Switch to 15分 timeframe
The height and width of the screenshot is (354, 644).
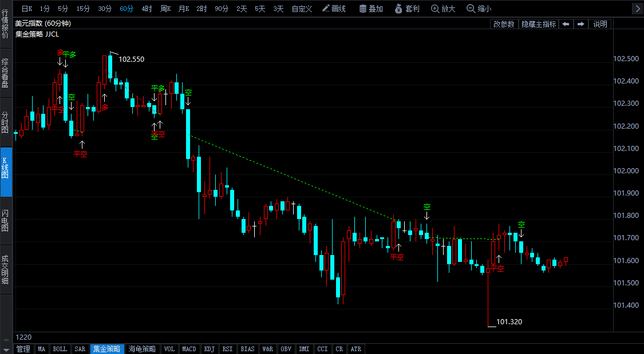pos(83,9)
